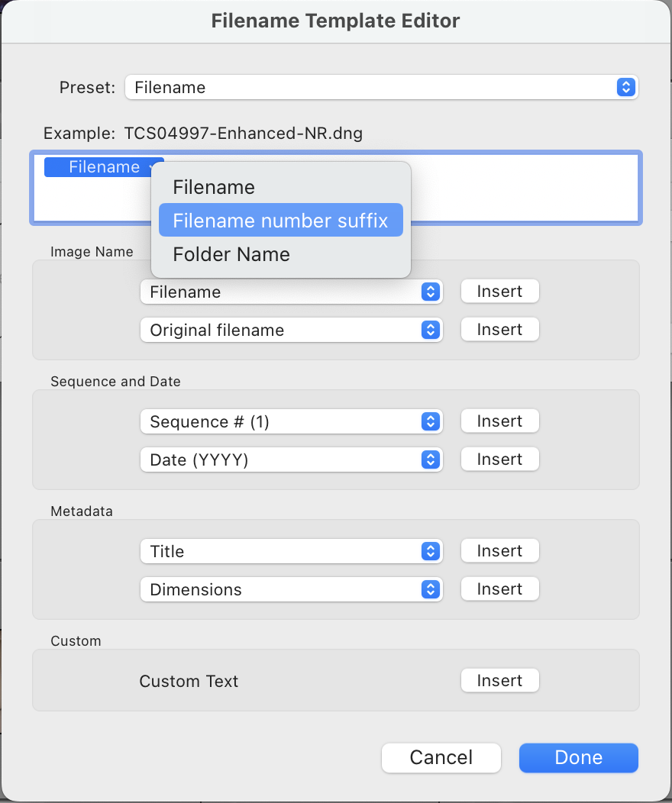Select Filename from the token menu

click(214, 186)
